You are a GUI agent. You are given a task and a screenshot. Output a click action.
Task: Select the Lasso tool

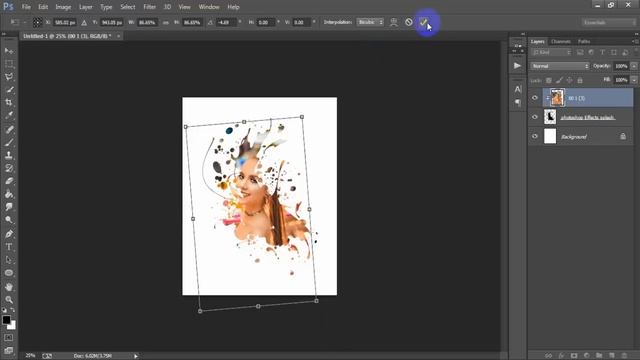[9, 77]
